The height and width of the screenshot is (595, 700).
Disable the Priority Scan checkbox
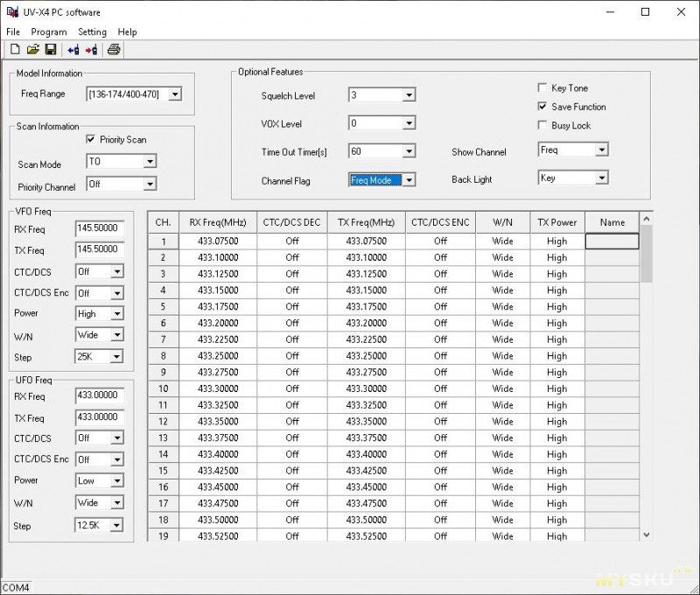(90, 140)
